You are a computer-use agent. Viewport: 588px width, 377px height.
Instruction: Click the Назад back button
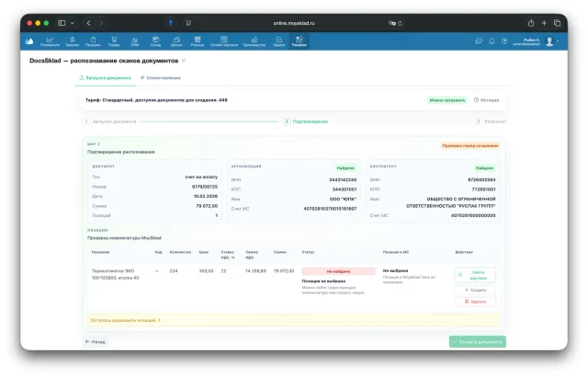coord(96,342)
